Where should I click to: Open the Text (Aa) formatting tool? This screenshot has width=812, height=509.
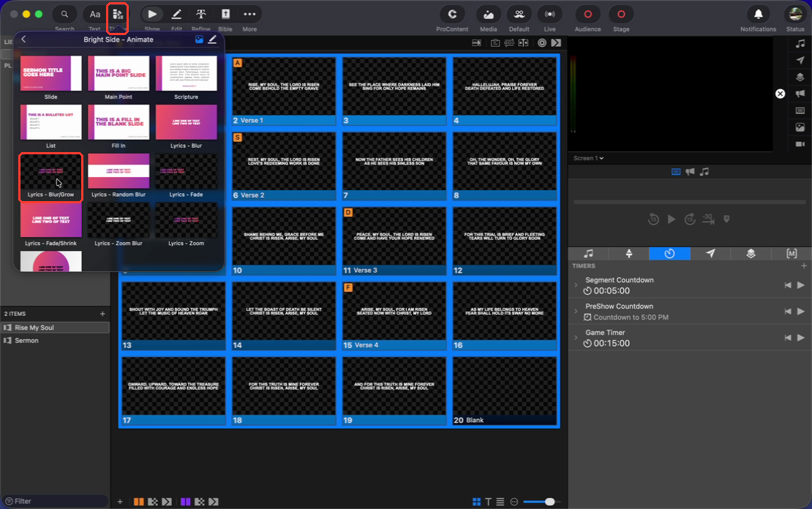click(x=95, y=15)
